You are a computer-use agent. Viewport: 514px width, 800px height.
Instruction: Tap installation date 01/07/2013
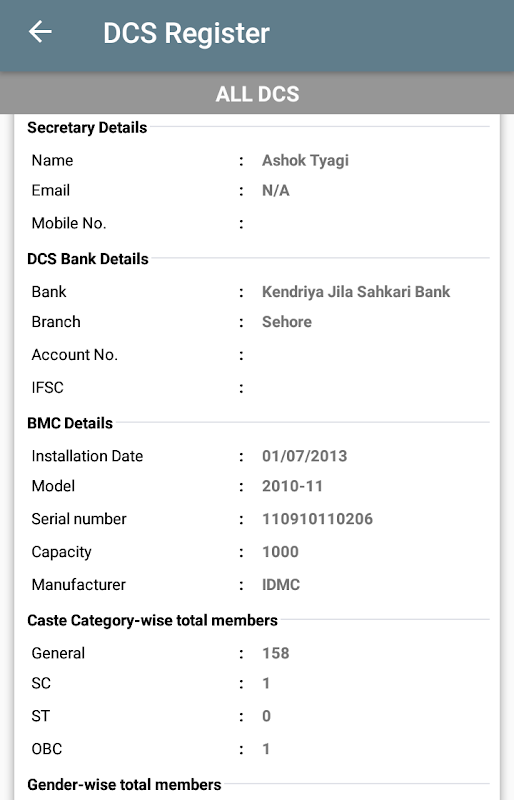(305, 456)
